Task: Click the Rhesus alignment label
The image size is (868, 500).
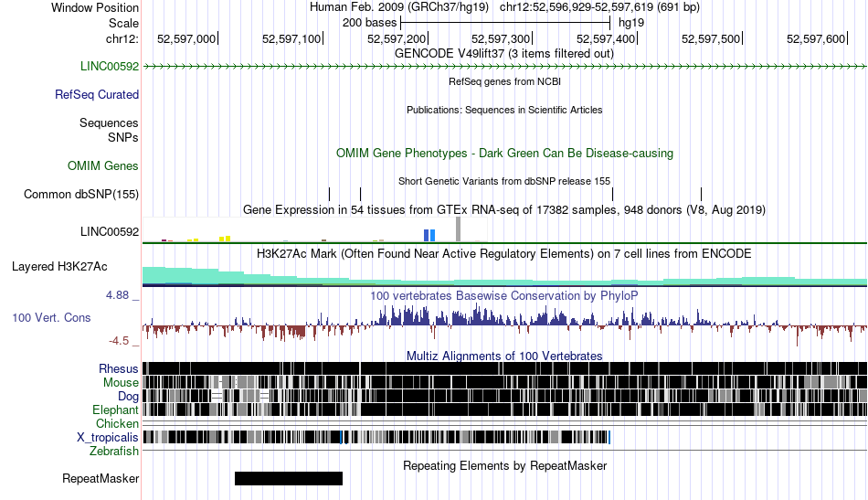Action: click(118, 368)
